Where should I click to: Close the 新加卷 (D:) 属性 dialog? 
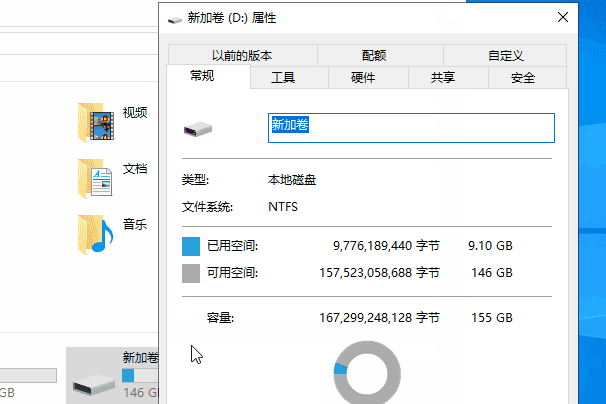pos(563,17)
